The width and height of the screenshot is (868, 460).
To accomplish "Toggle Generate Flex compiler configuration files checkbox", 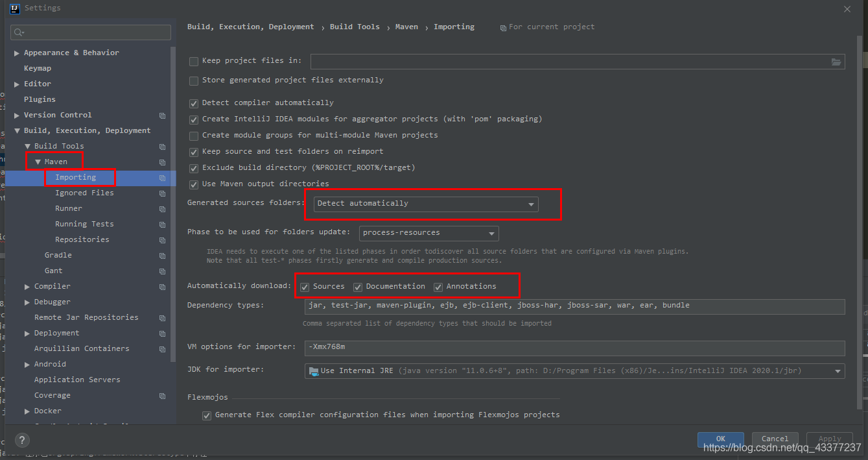I will [207, 415].
